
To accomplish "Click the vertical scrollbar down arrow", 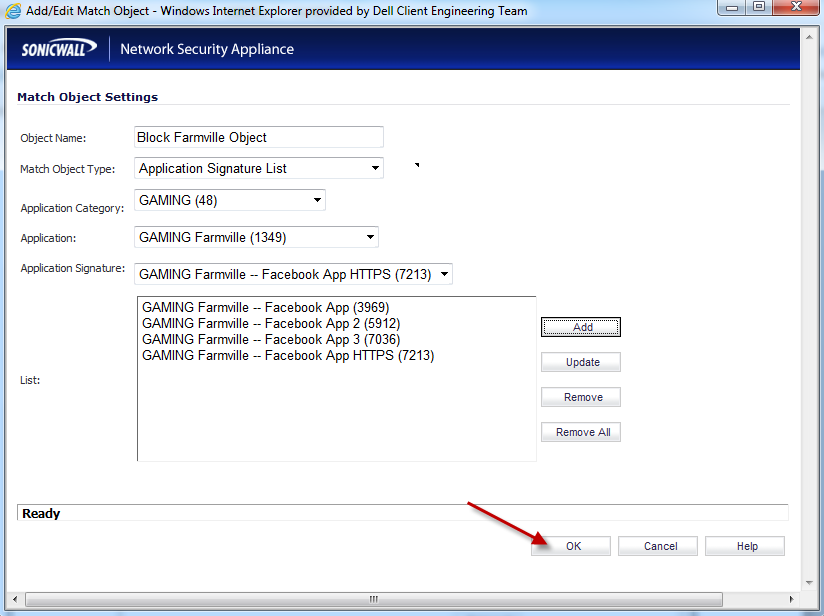I will coord(809,582).
